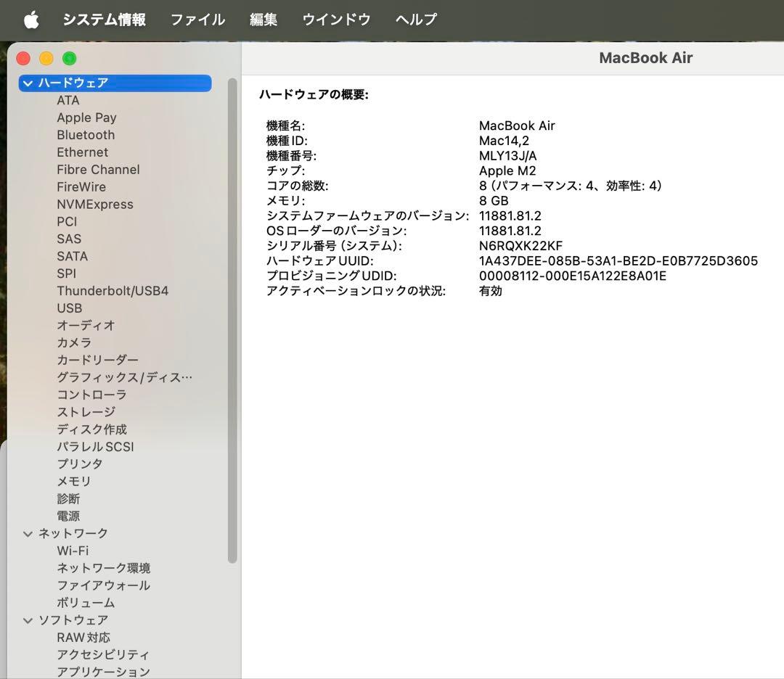View メモリ information
Viewport: 784px width, 679px height.
coord(73,481)
